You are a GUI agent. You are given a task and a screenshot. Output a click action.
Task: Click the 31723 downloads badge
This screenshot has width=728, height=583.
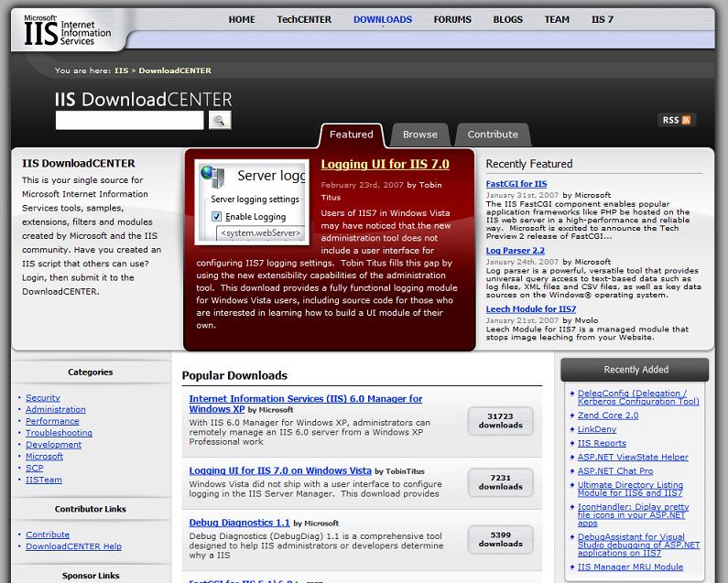tap(501, 421)
